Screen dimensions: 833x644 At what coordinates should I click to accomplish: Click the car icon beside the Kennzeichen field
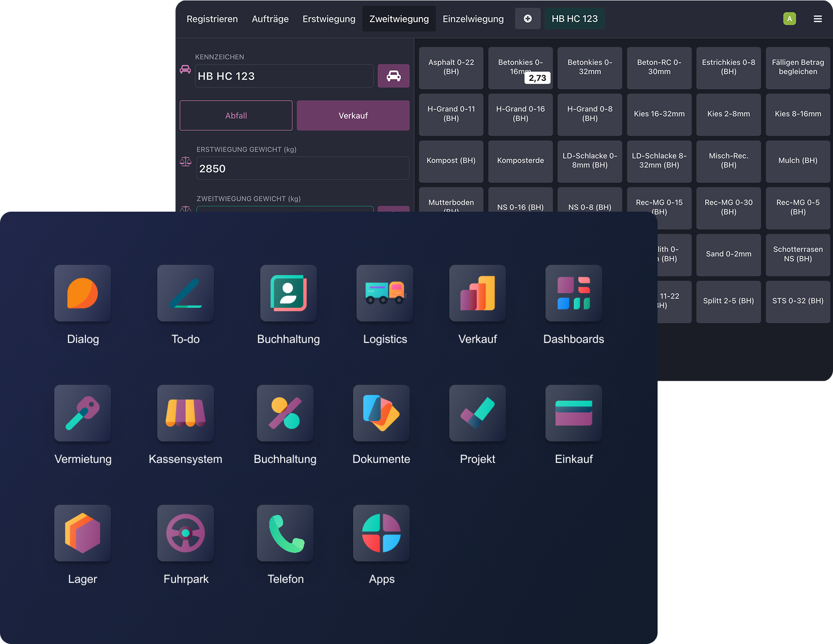(x=393, y=76)
